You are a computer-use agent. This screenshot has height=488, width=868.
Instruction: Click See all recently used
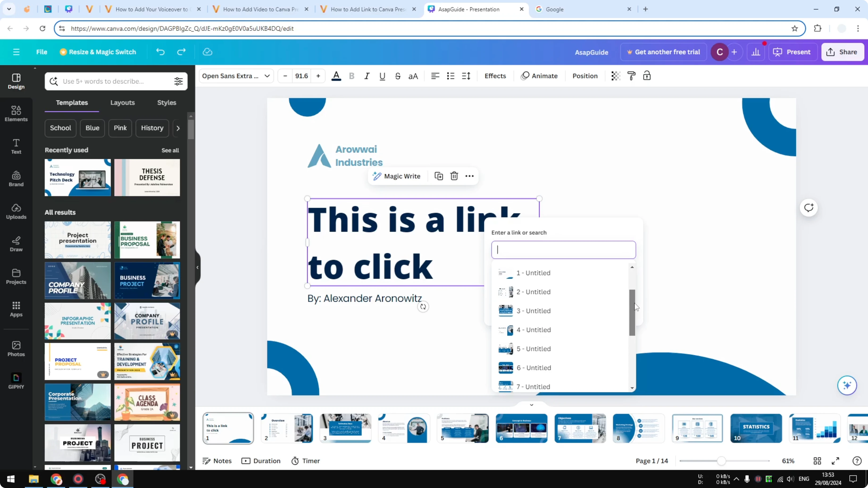[170, 150]
